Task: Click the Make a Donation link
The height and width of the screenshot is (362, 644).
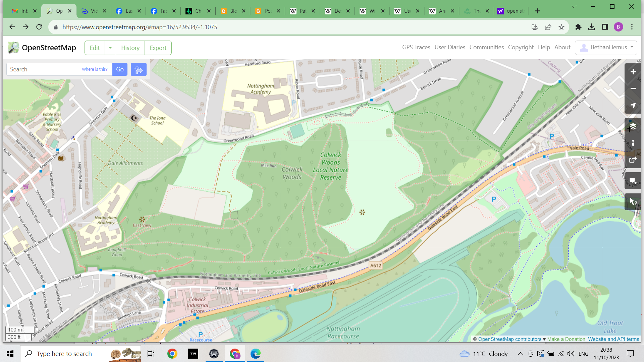Action: pyautogui.click(x=566, y=339)
